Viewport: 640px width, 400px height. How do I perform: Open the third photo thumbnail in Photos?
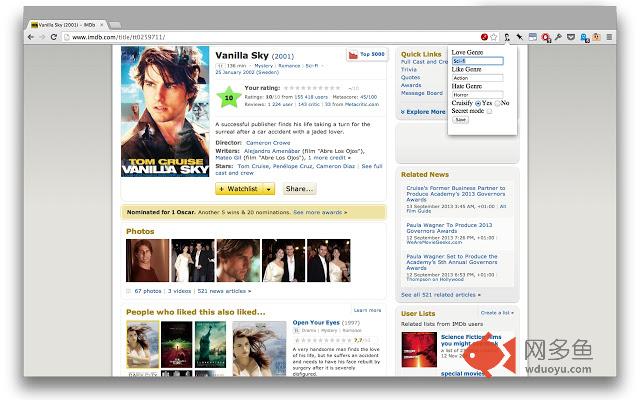238,260
